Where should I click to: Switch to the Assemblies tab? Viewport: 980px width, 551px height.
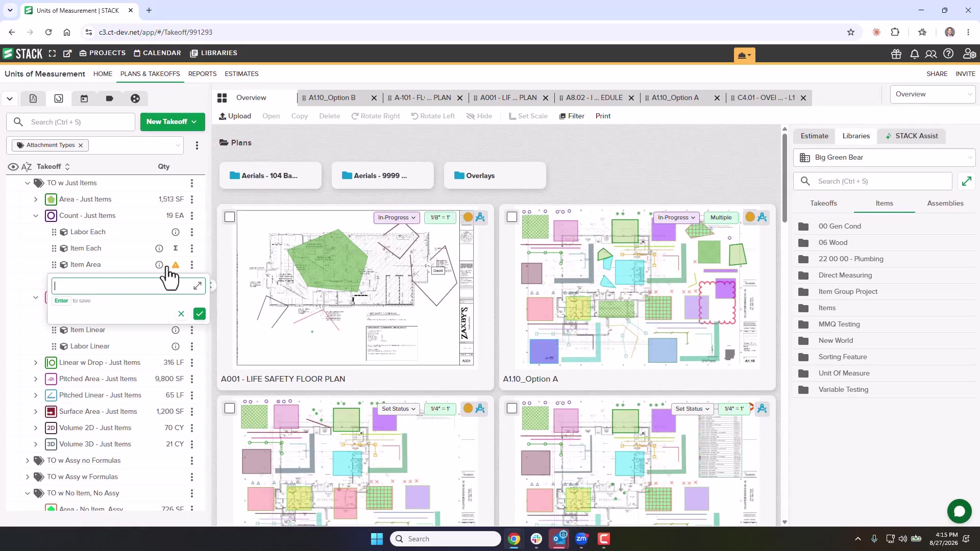click(x=945, y=203)
